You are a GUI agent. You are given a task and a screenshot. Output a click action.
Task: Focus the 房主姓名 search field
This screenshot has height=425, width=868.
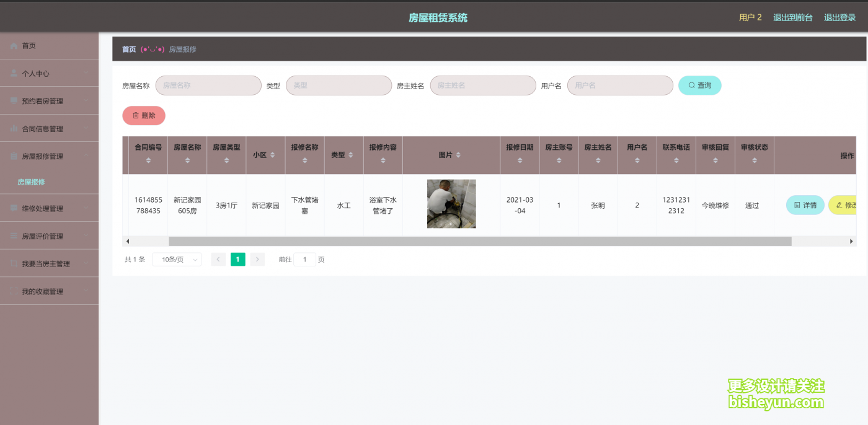[483, 85]
